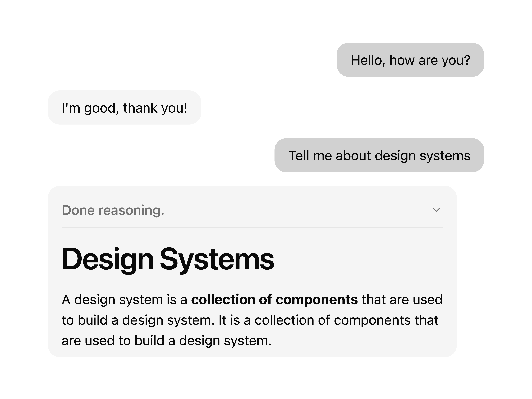The width and height of the screenshot is (532, 399).
Task: Select the "Hello, how are you?" message bubble
Action: 410,60
